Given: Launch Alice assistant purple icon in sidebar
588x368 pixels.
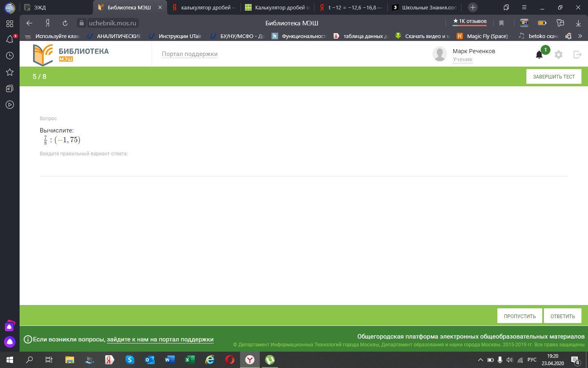Looking at the screenshot, I should [9, 342].
